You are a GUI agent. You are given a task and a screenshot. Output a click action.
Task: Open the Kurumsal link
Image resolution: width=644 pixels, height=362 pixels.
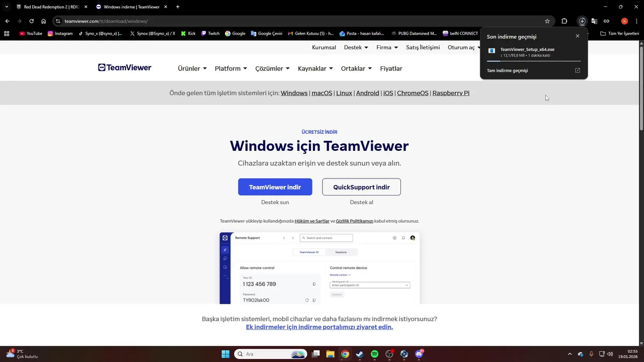tap(324, 47)
